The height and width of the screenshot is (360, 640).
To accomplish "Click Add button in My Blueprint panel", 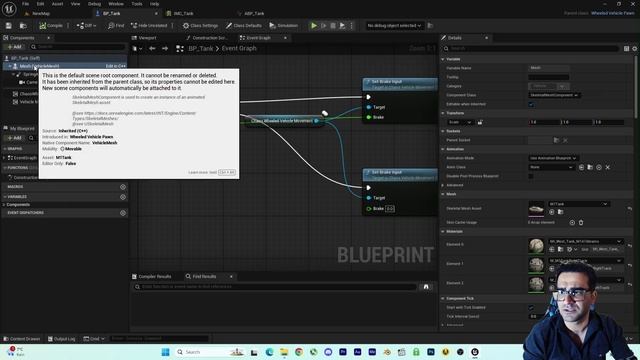I will click(14, 138).
